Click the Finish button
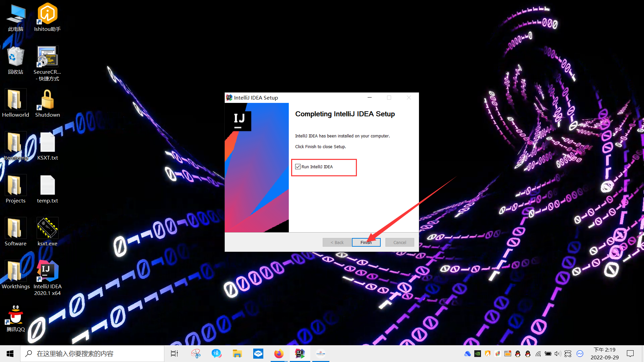Image resolution: width=644 pixels, height=362 pixels. [x=366, y=242]
